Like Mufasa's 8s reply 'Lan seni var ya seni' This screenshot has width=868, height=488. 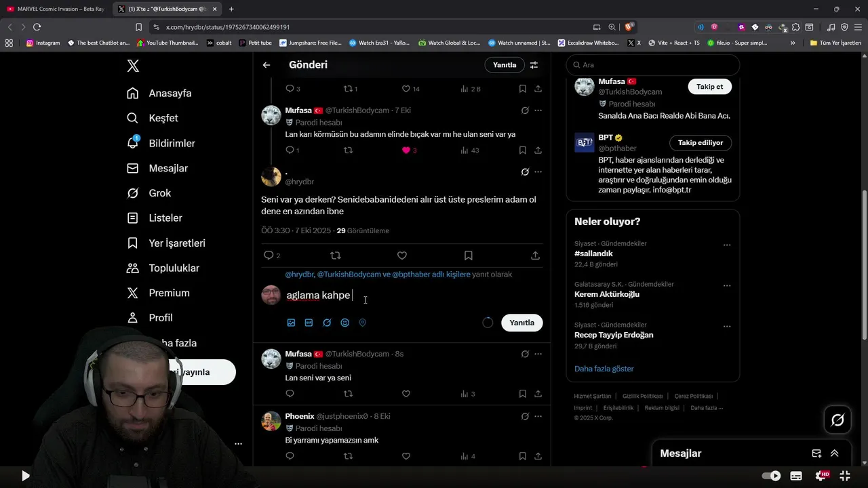(x=406, y=394)
